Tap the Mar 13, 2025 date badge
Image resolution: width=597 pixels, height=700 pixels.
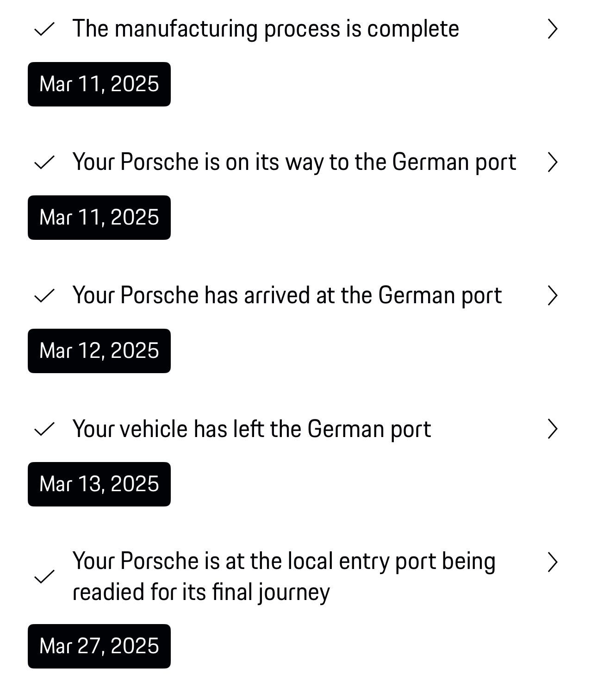[99, 484]
